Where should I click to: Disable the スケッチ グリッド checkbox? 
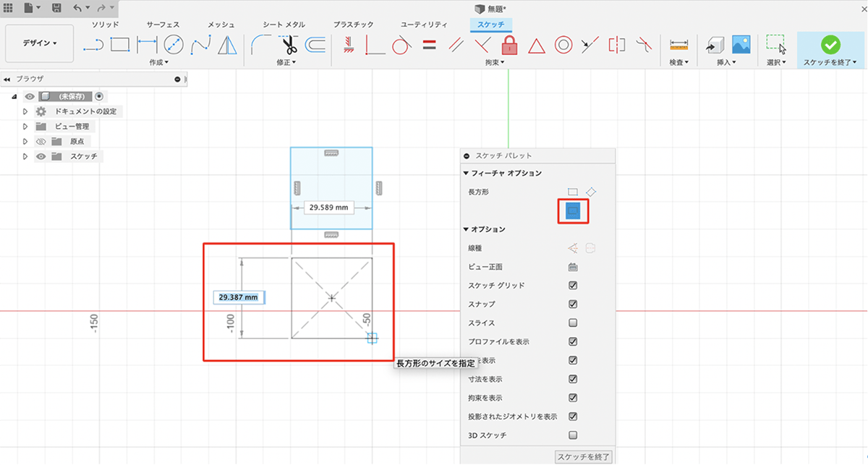point(573,286)
